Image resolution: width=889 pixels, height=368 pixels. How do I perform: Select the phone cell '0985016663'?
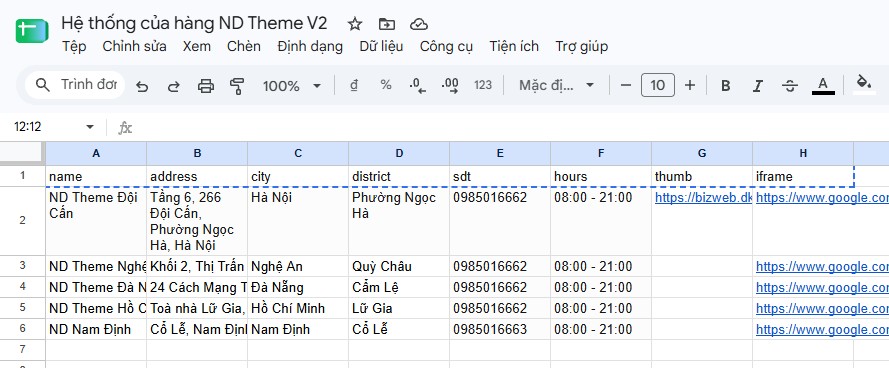click(500, 329)
